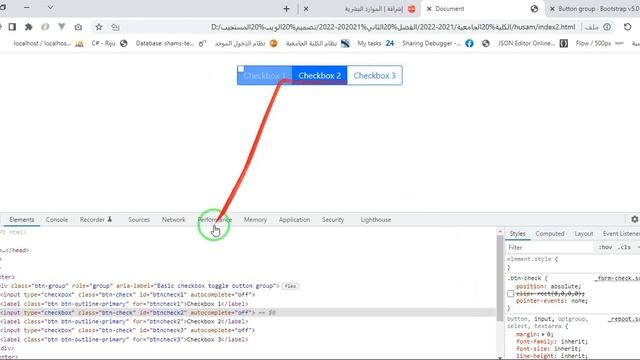
Task: Toggle the Checkbox 3 button
Action: click(375, 76)
